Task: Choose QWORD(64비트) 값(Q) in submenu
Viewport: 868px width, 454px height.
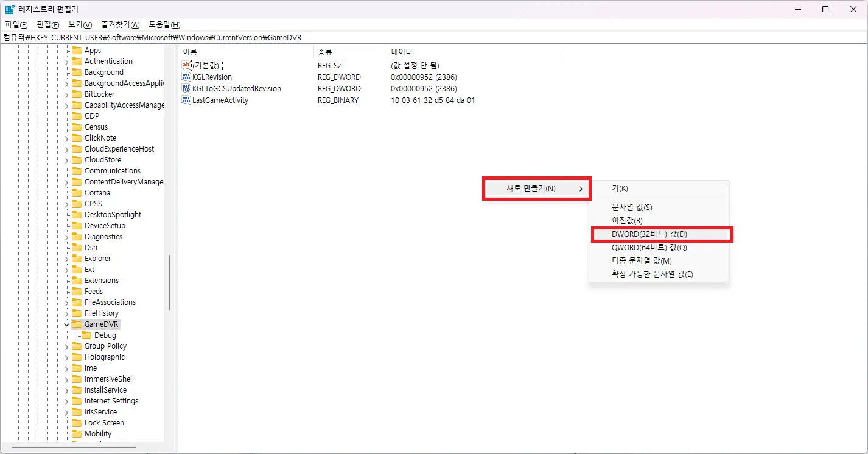Action: tap(659, 248)
